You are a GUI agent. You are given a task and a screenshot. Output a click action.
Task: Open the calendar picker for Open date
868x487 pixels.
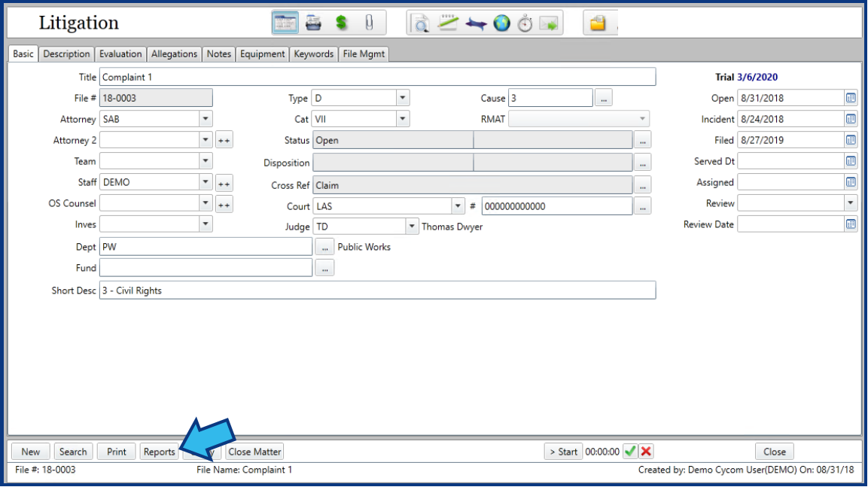click(x=851, y=97)
